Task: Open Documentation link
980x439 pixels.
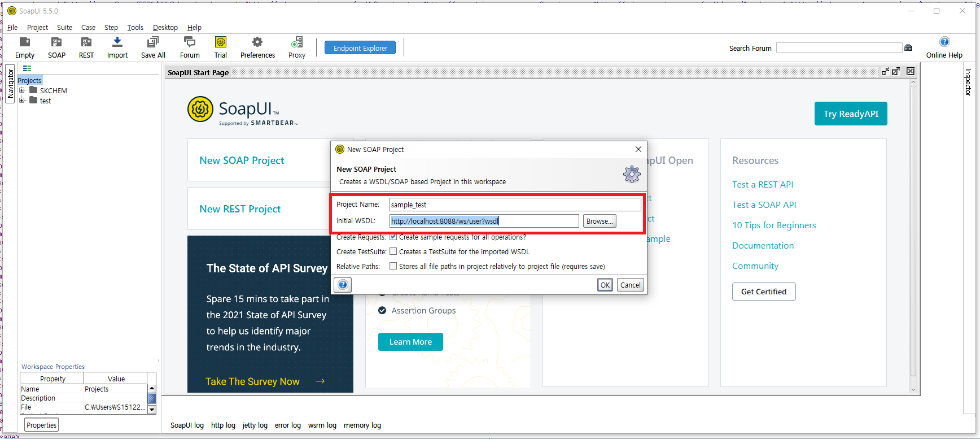Action: pos(763,245)
